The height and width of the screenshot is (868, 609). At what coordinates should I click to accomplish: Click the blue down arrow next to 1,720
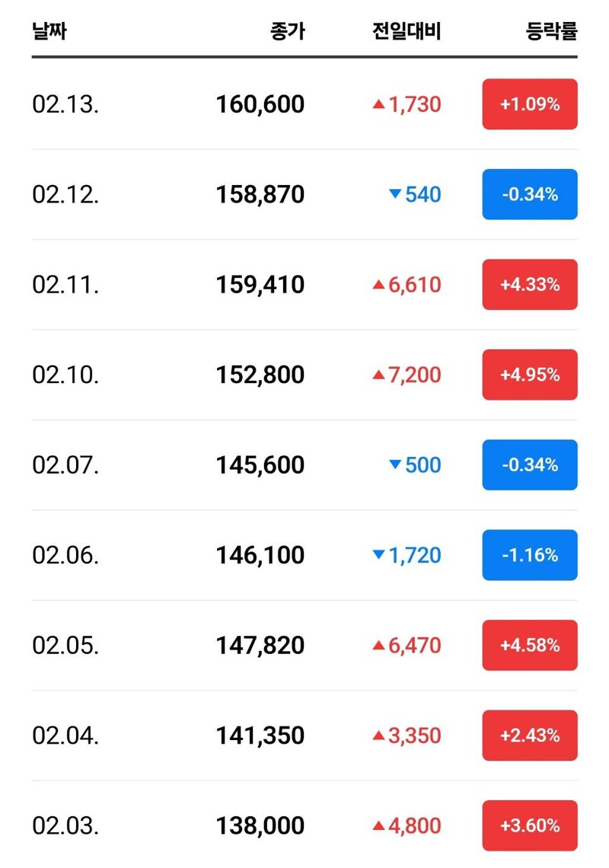[378, 555]
